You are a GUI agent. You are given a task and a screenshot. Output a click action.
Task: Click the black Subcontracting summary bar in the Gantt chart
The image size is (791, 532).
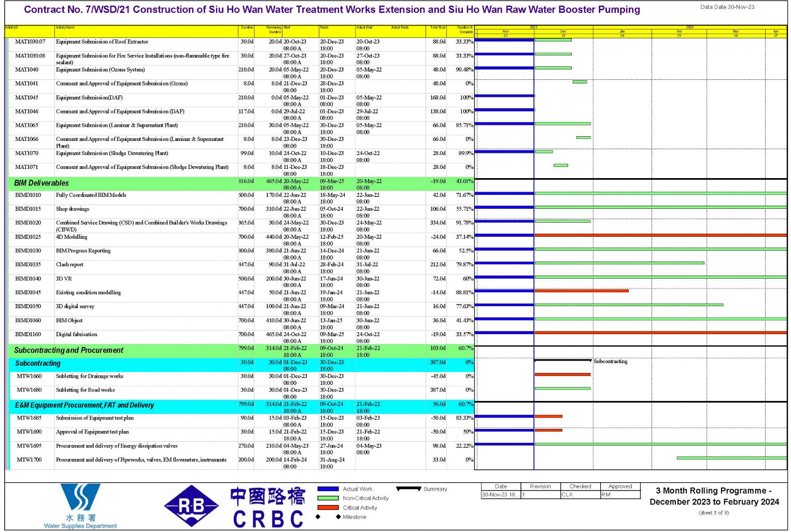562,361
